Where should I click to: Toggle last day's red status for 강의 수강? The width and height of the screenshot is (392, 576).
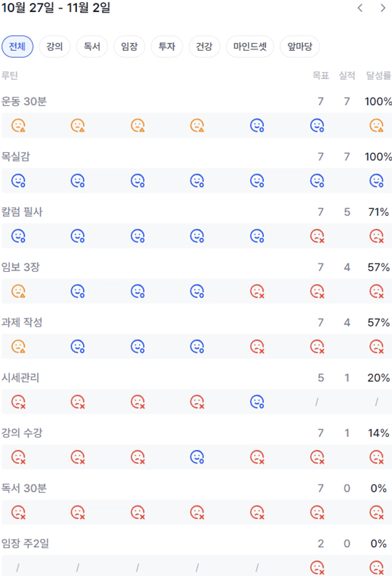click(376, 457)
